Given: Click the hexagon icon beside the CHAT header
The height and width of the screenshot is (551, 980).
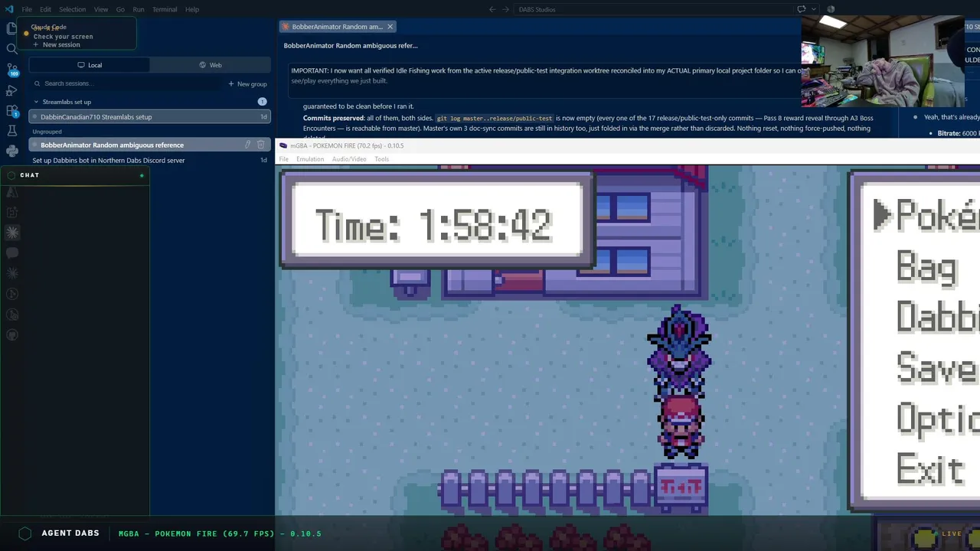Looking at the screenshot, I should pos(11,175).
